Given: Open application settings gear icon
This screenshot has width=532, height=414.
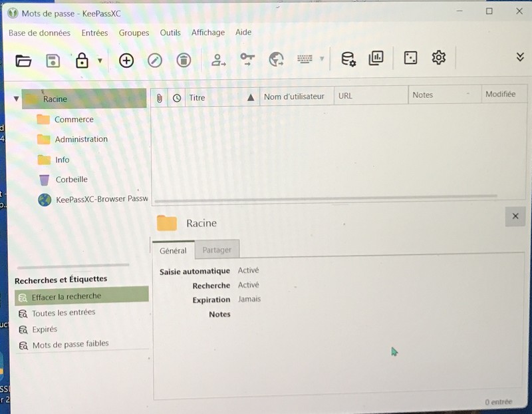Looking at the screenshot, I should (x=438, y=58).
